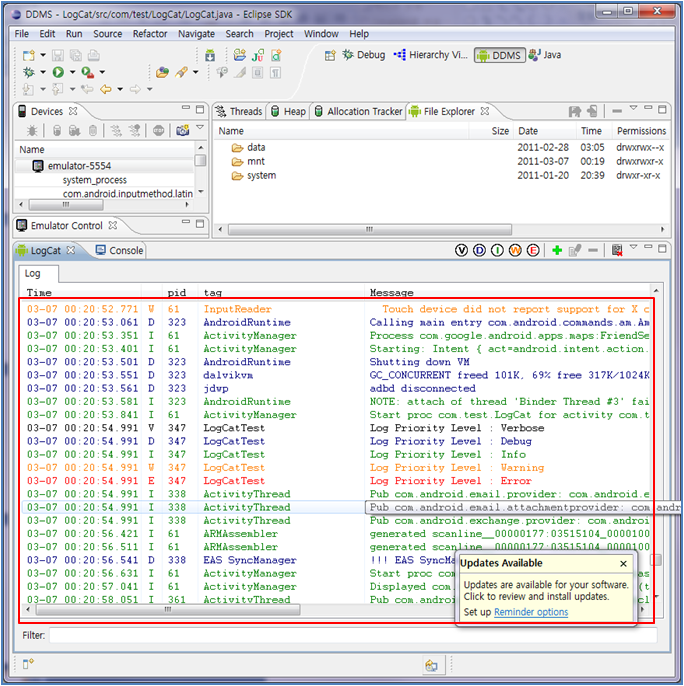Viewport: 684px width, 686px height.
Task: Click the Stop Process icon in Devices
Action: pyautogui.click(x=158, y=130)
